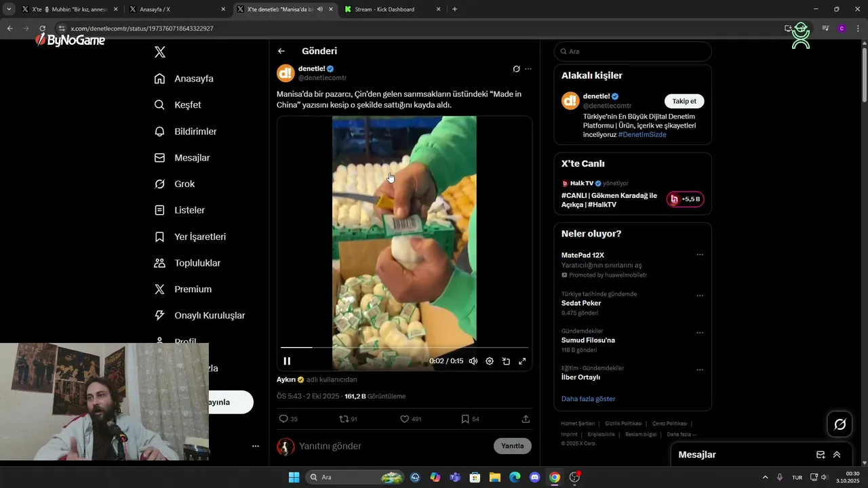Click the Yanıtla reply button

(x=513, y=446)
